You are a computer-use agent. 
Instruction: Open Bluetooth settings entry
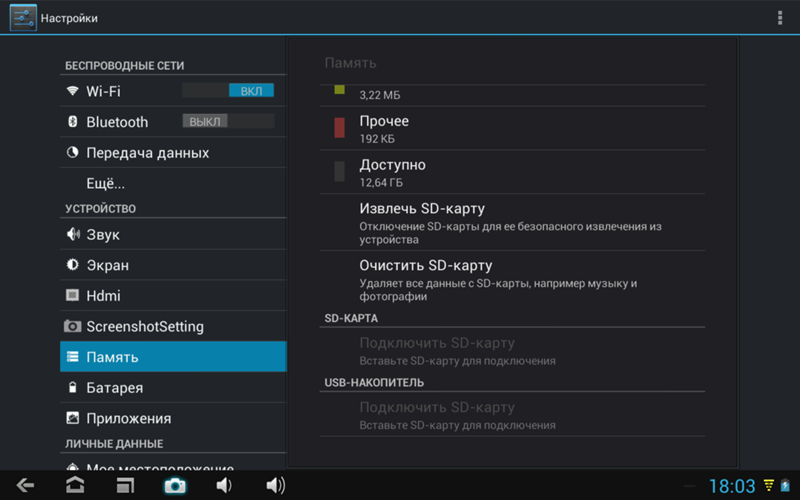click(173, 121)
